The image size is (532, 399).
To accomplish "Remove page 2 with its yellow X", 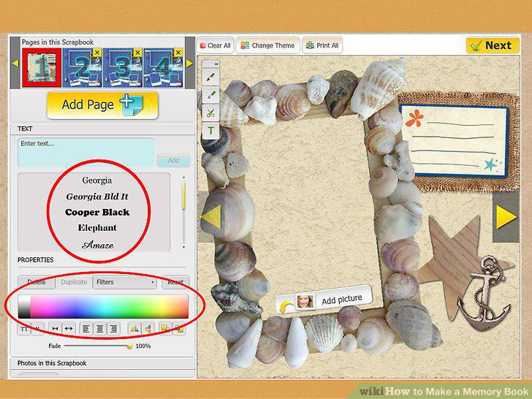I will tap(97, 53).
